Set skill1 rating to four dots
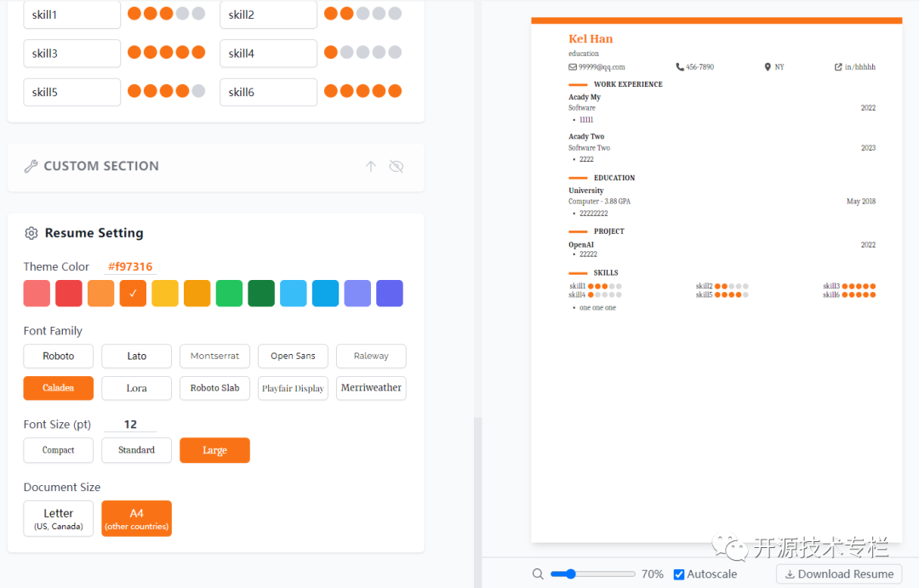Image resolution: width=919 pixels, height=588 pixels. point(182,14)
